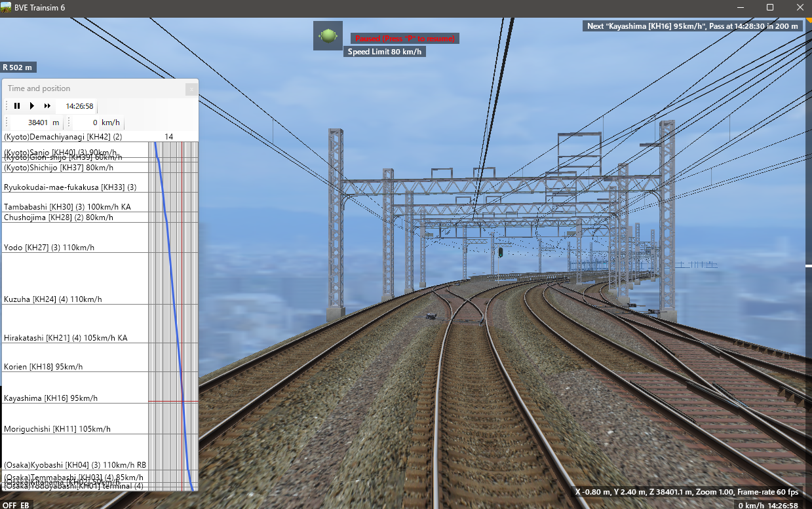Click Moriguchishi [KH11] station entry
This screenshot has width=812, height=509.
[x=57, y=429]
